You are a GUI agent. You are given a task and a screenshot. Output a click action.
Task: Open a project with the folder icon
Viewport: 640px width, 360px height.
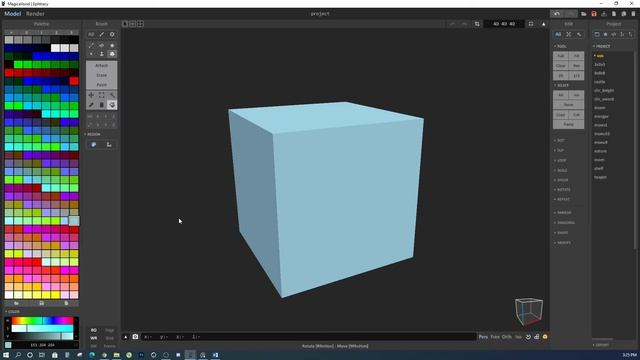(584, 13)
